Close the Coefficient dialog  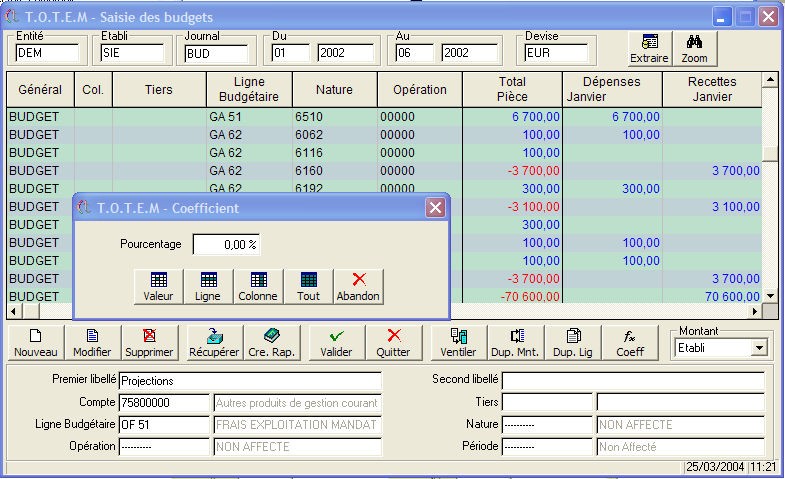click(x=435, y=207)
